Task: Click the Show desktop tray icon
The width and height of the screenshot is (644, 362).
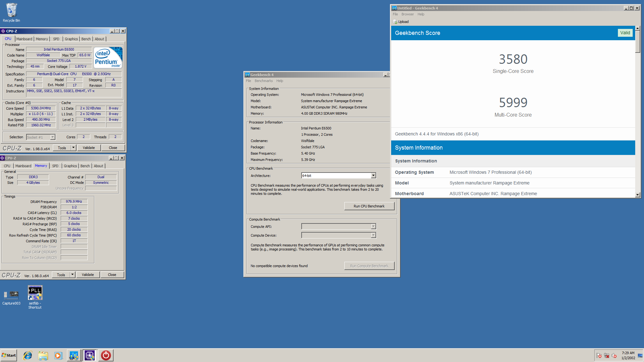Action: point(640,355)
